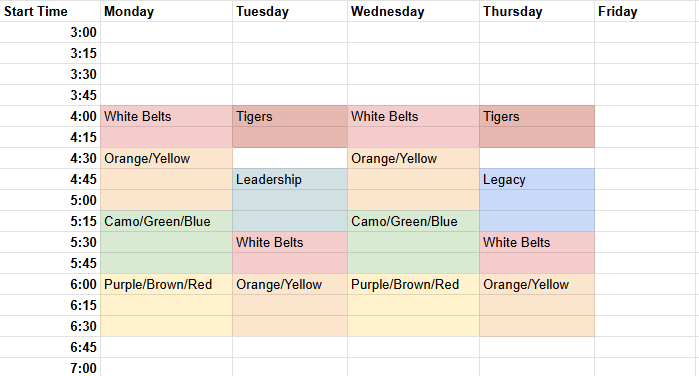The width and height of the screenshot is (699, 376).
Task: Click Wednesday Purple/Brown/Red cell
Action: (414, 284)
